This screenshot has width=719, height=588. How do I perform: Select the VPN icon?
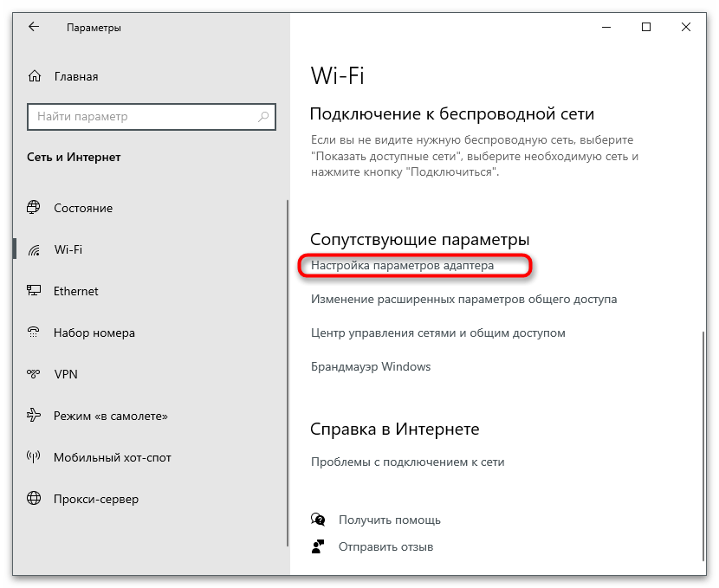[34, 374]
